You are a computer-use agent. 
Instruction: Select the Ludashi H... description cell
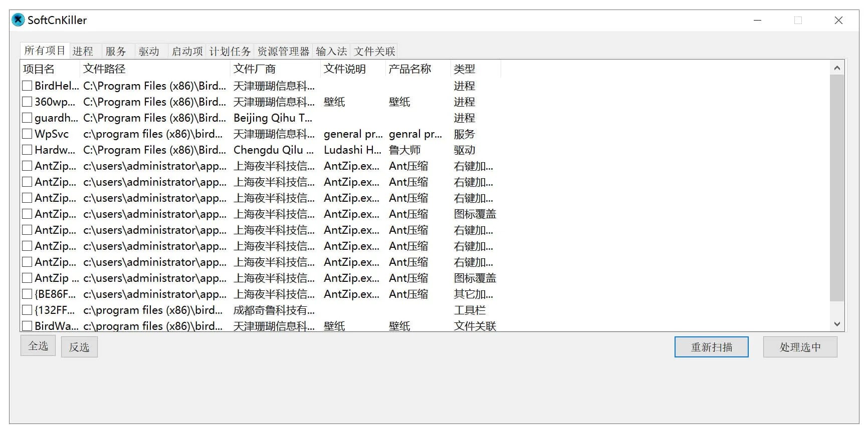(x=352, y=150)
